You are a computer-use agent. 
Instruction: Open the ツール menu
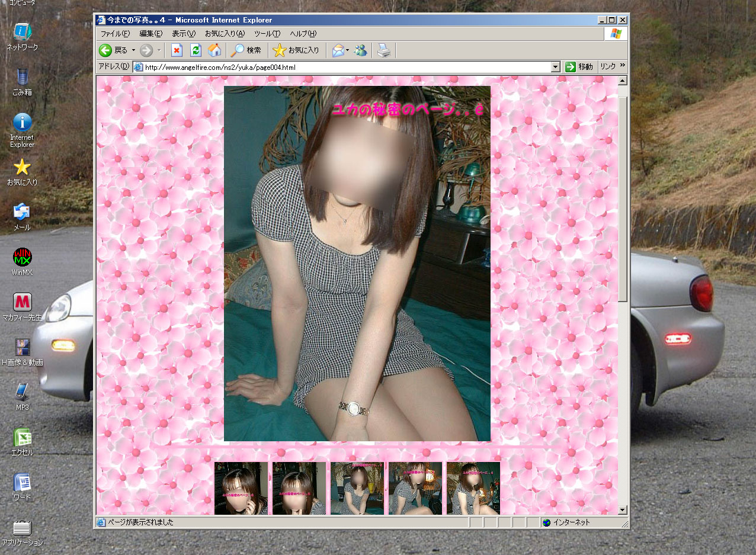(x=267, y=34)
